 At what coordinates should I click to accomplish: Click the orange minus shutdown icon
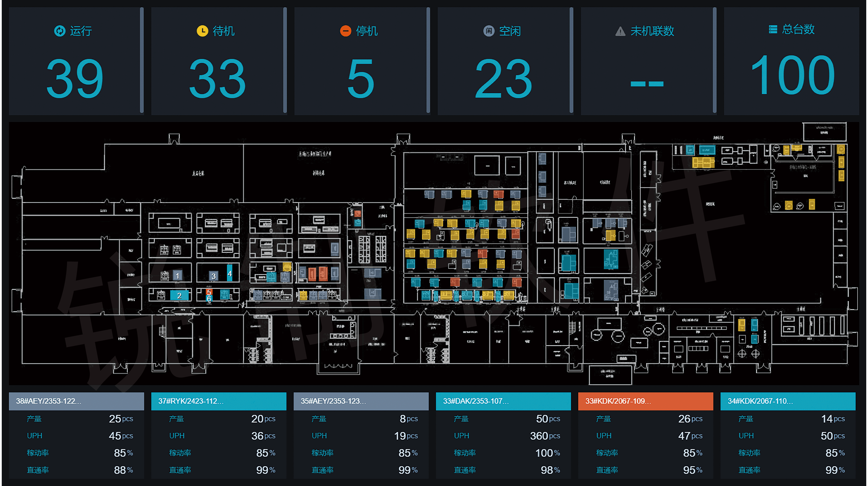click(x=345, y=31)
